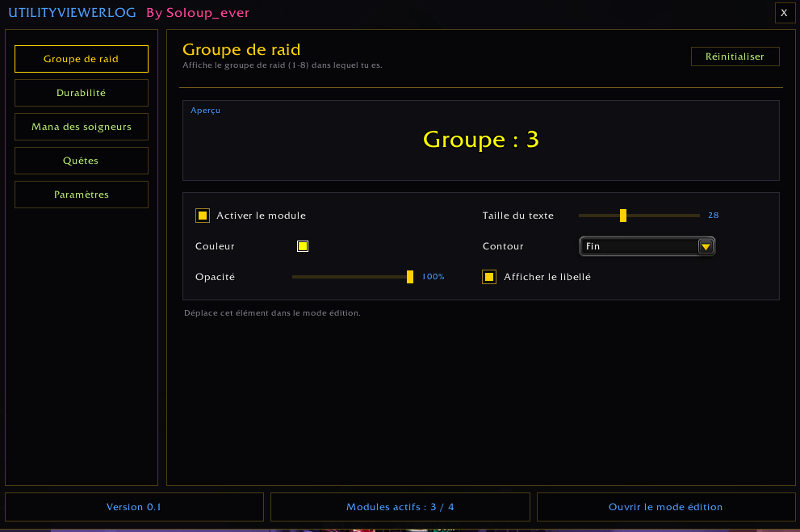The image size is (800, 532).
Task: Click the Couleur label
Action: (x=215, y=246)
